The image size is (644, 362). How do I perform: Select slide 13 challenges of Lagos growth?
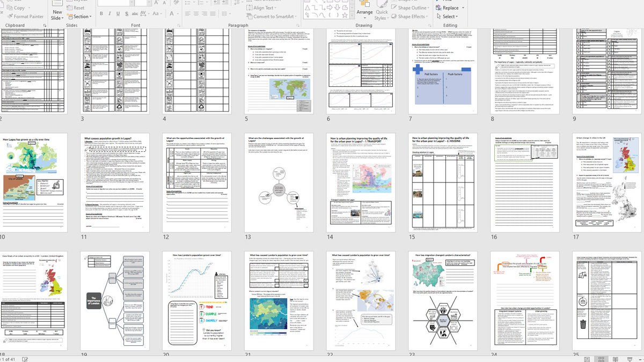(280, 182)
